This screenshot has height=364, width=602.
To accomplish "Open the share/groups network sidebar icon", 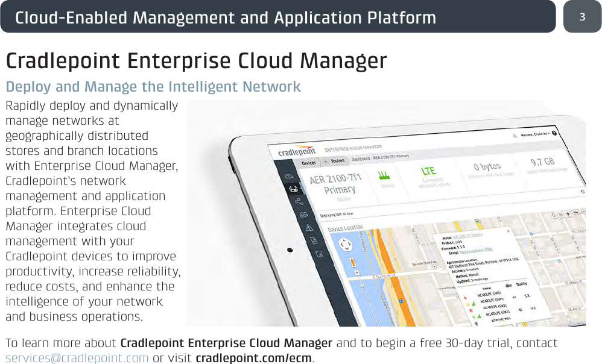I will pos(299,201).
